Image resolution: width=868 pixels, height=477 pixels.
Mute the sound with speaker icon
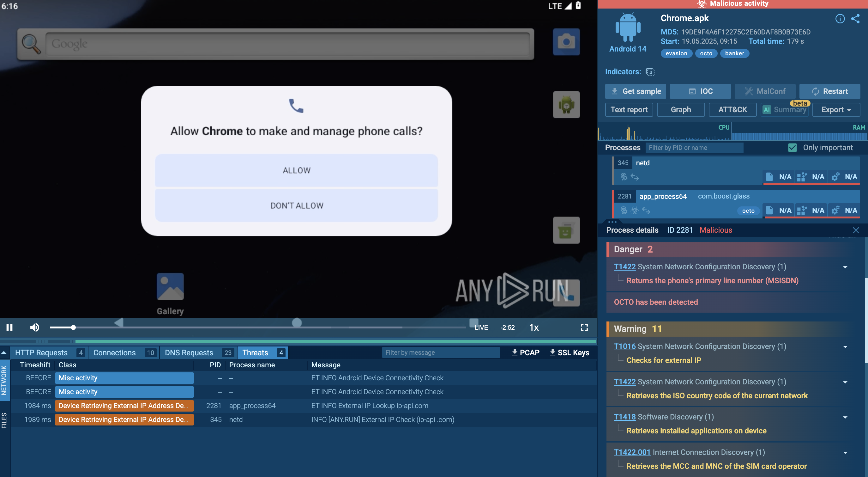click(x=34, y=327)
